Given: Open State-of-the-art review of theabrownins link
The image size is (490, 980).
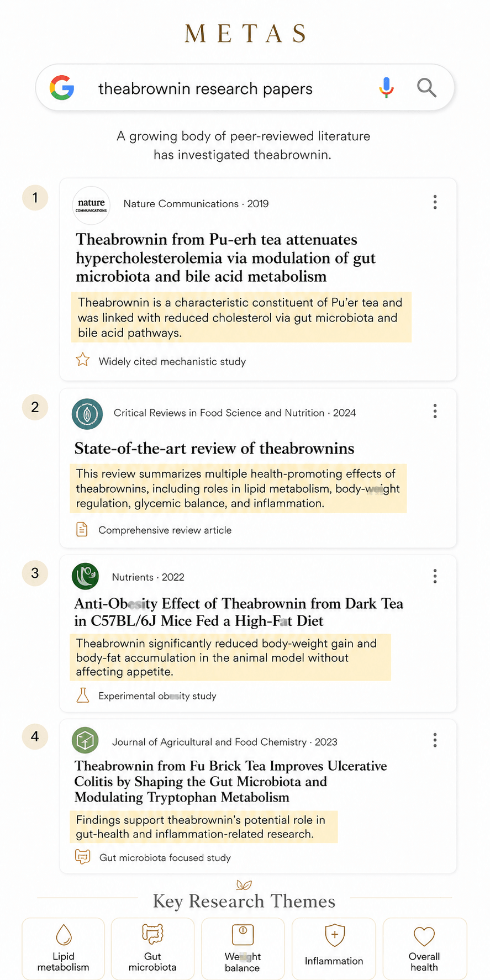Looking at the screenshot, I should pos(214,448).
